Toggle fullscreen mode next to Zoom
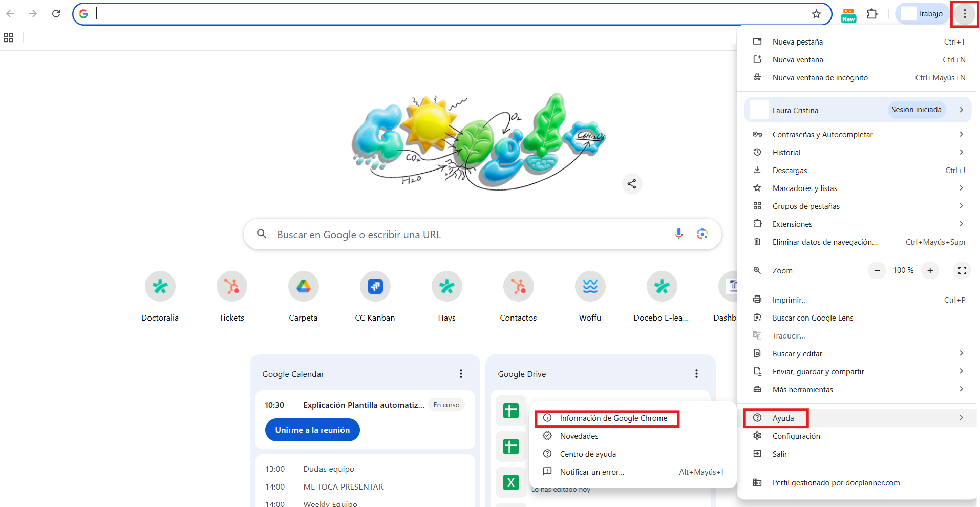The height and width of the screenshot is (507, 980). point(962,270)
